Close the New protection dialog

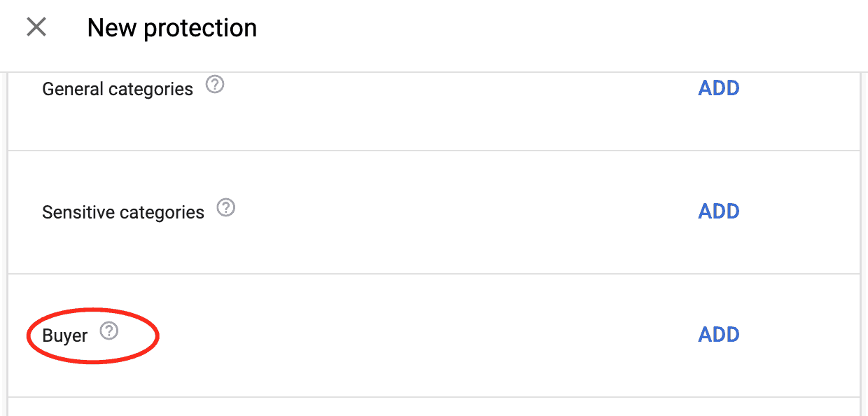36,27
